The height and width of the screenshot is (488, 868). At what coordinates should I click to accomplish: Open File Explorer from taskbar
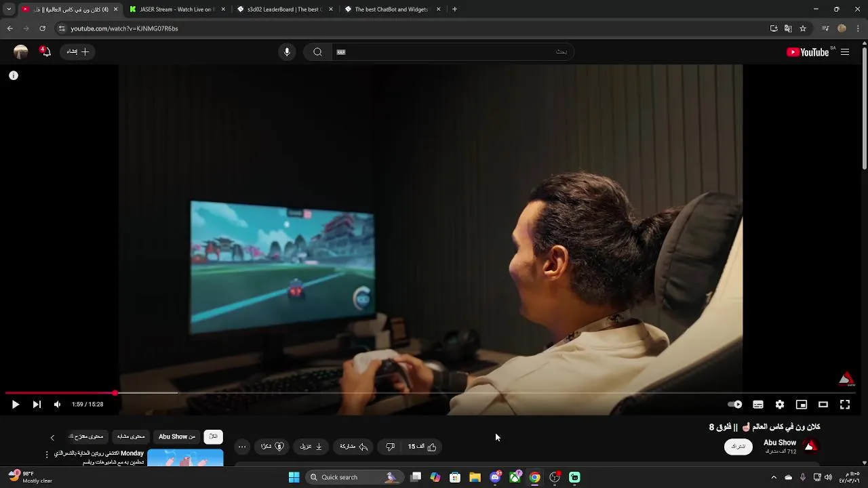(475, 477)
